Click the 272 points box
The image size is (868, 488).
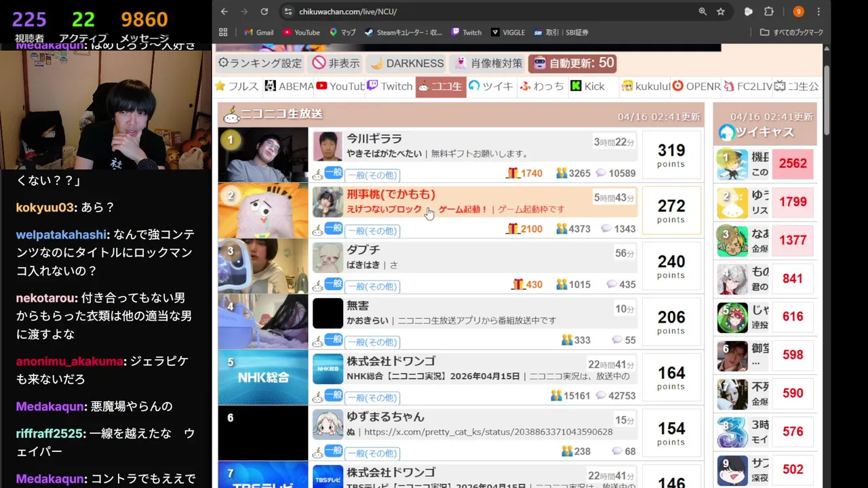tap(671, 210)
